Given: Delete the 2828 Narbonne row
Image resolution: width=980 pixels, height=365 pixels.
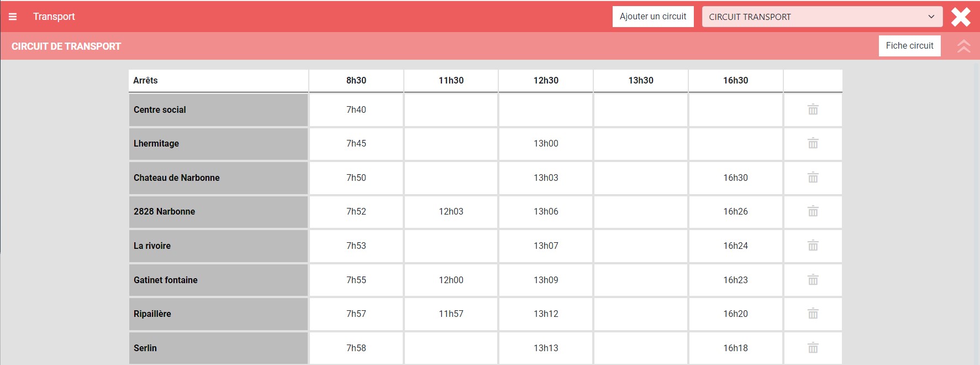Looking at the screenshot, I should pyautogui.click(x=813, y=211).
